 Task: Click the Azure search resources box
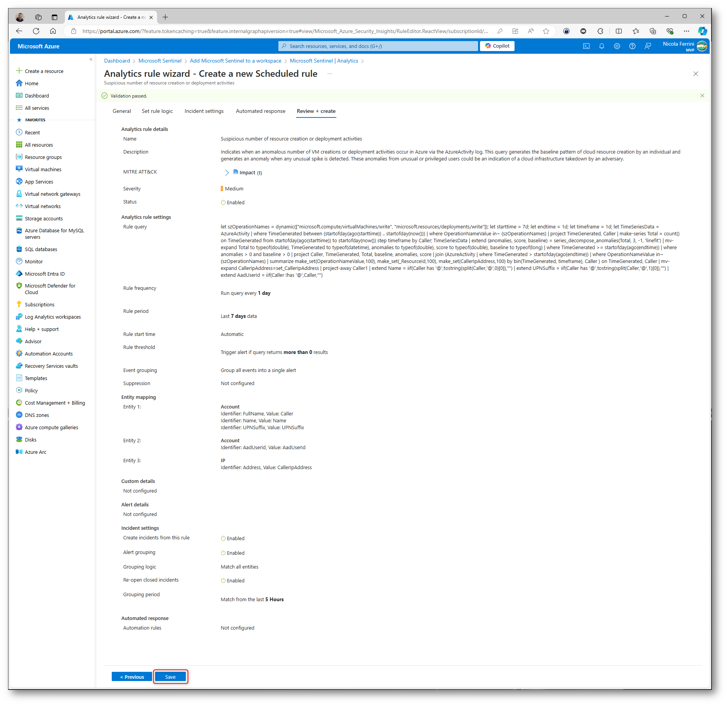click(378, 46)
